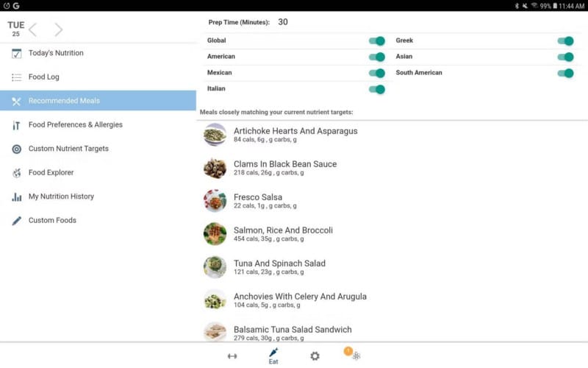588x368 pixels.
Task: Open the tab with notification badge
Action: (356, 355)
